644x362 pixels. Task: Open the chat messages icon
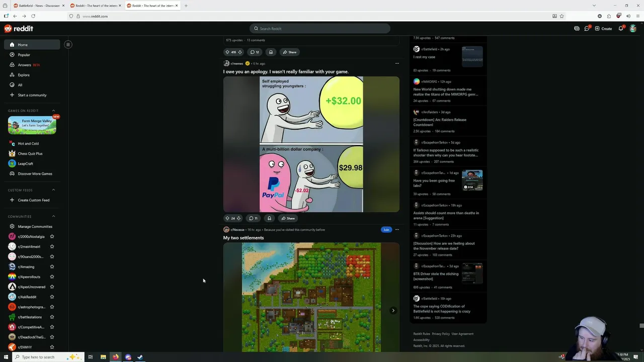tap(587, 29)
